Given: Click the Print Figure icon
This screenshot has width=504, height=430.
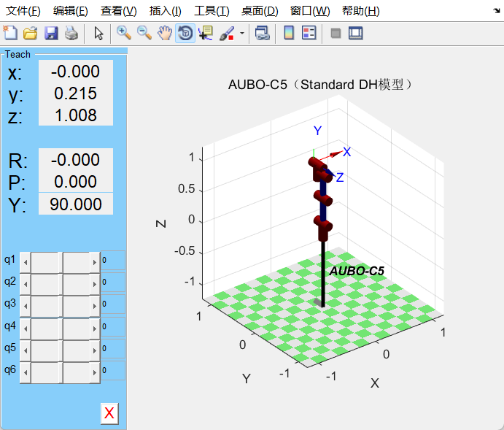Looking at the screenshot, I should pos(71,33).
